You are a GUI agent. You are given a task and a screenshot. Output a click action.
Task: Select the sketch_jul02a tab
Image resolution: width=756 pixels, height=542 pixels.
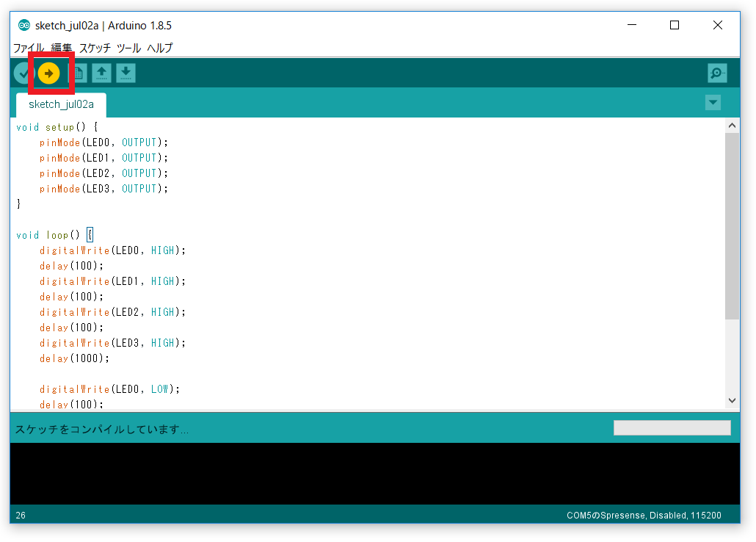coord(60,104)
